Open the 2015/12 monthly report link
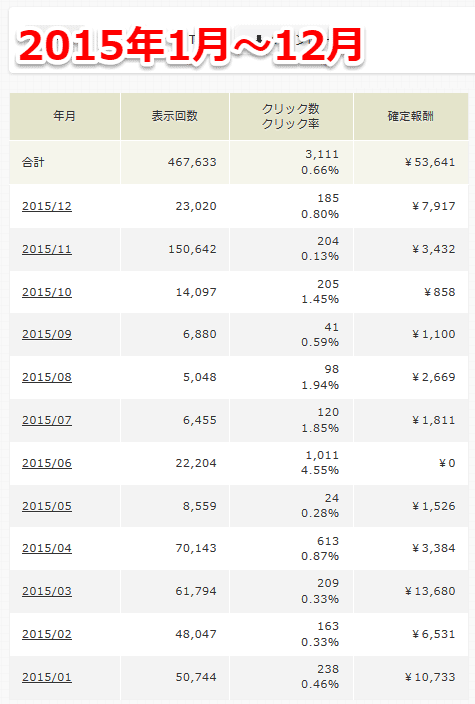Screen dimensions: 475x704 click(47, 206)
